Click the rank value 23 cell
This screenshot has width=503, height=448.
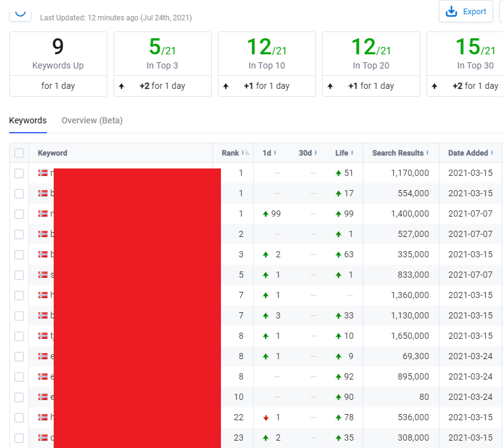tap(239, 438)
